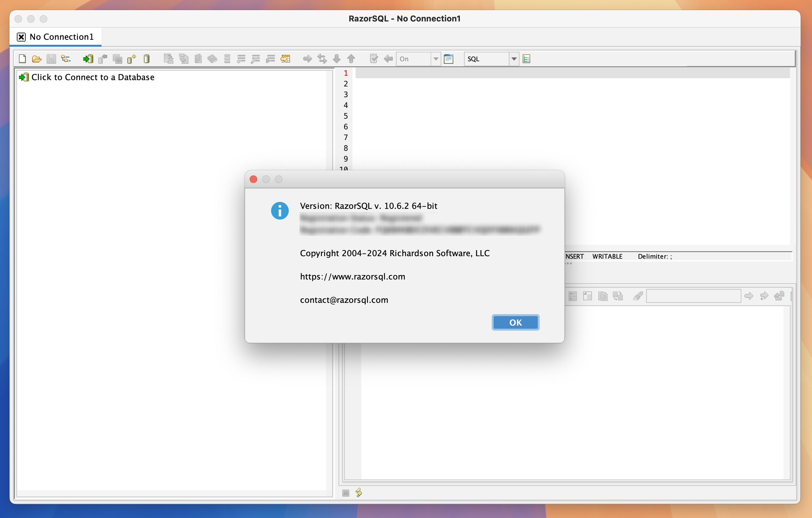The image size is (812, 518).
Task: Click the navigation forward arrow icon
Action: tap(308, 58)
